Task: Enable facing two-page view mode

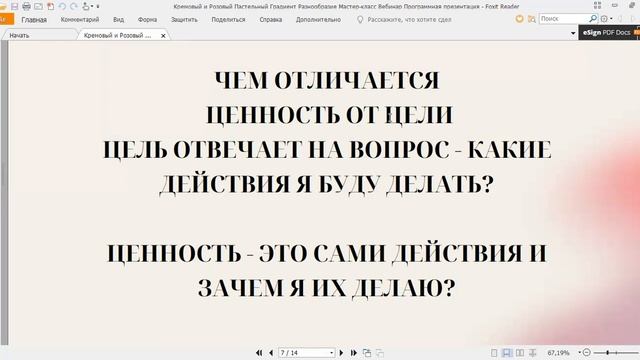Action: [520, 353]
